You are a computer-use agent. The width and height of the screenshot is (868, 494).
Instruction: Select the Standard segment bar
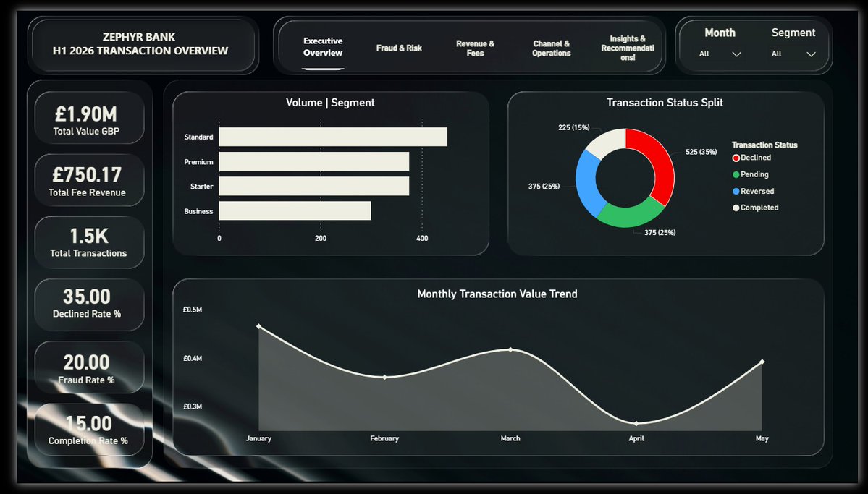(x=333, y=137)
